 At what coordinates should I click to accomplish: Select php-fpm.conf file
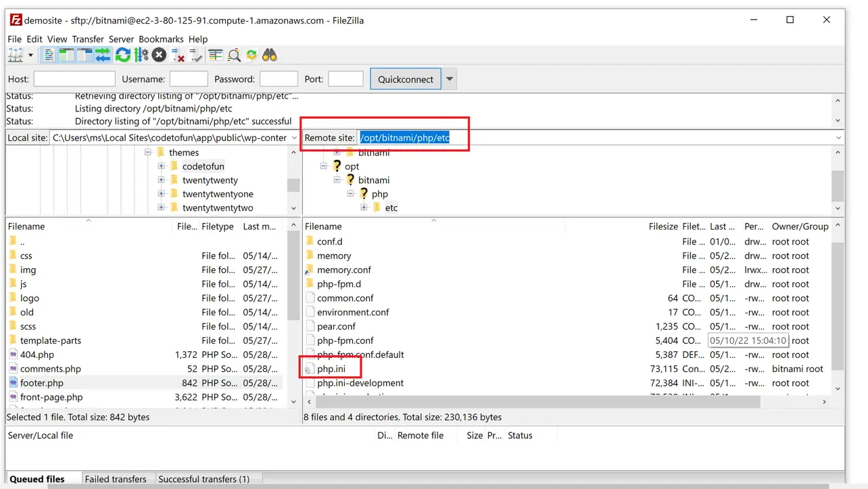point(345,341)
